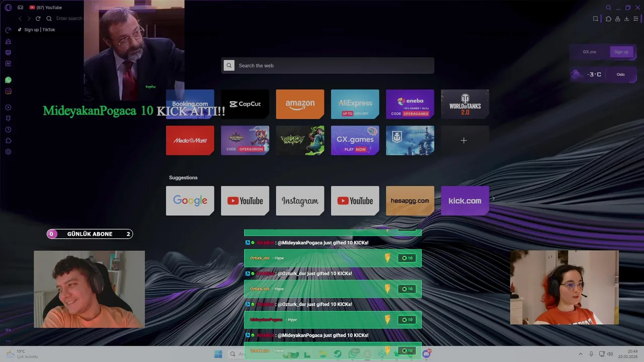644x362 pixels.
Task: Show hidden system tray icons chevron
Action: tap(580, 354)
